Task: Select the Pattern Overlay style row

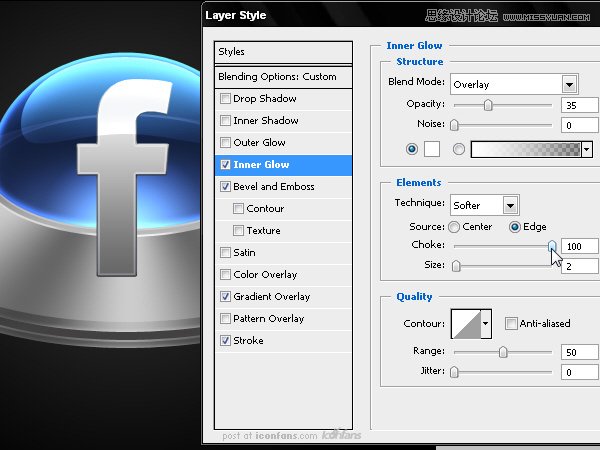Action: 283,319
